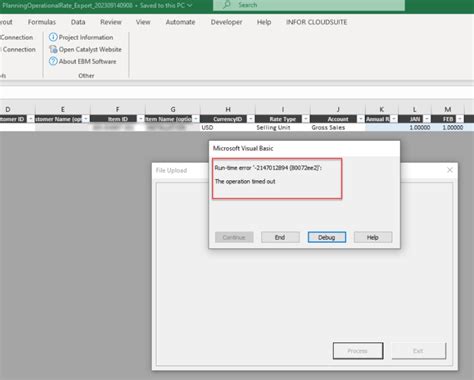Open the INFOR CLOUDSUITE tab
Viewport: 474px width, 380px height.
click(x=316, y=22)
